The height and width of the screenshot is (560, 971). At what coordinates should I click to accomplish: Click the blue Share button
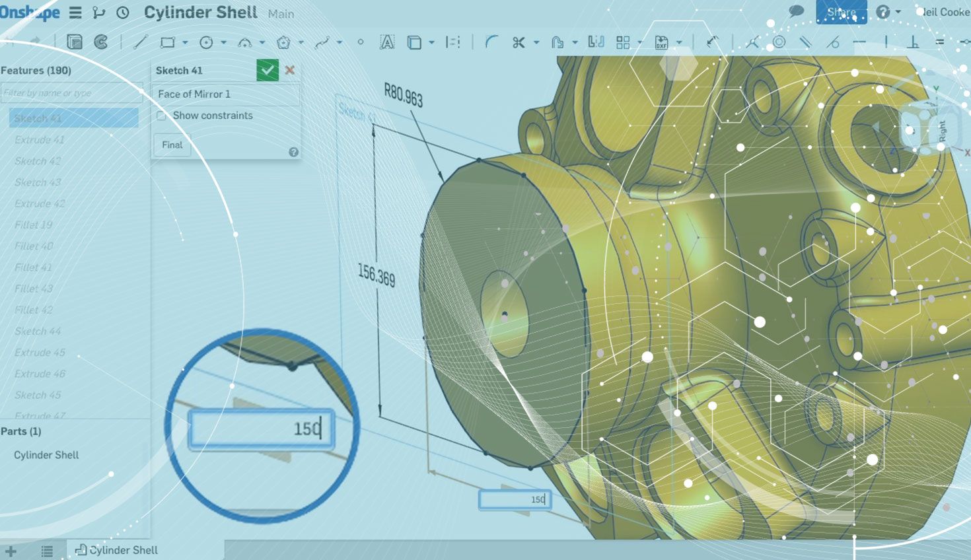841,12
